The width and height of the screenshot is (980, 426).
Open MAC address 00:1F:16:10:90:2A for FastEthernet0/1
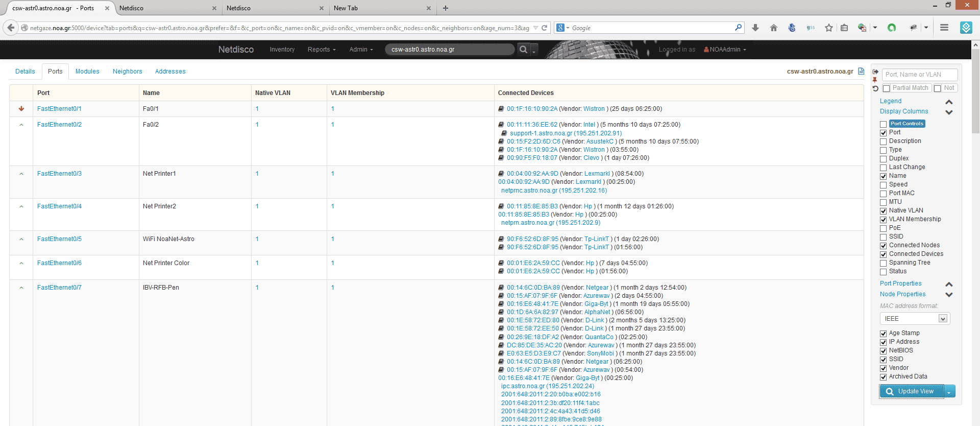pos(532,109)
